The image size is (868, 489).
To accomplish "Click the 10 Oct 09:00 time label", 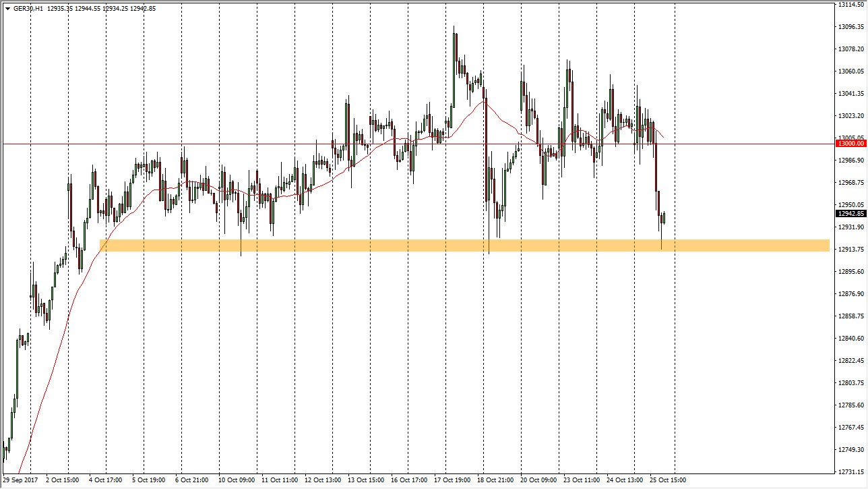I will pyautogui.click(x=236, y=480).
